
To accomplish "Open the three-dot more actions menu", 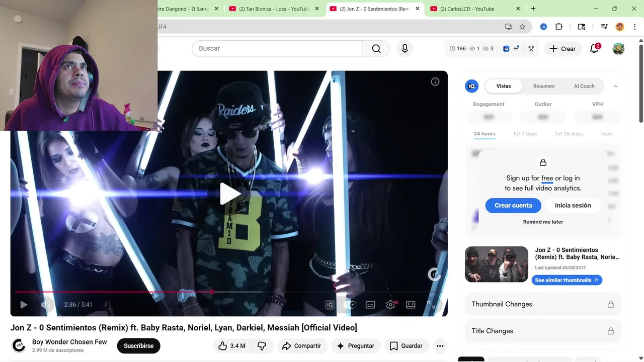I will pos(440,346).
